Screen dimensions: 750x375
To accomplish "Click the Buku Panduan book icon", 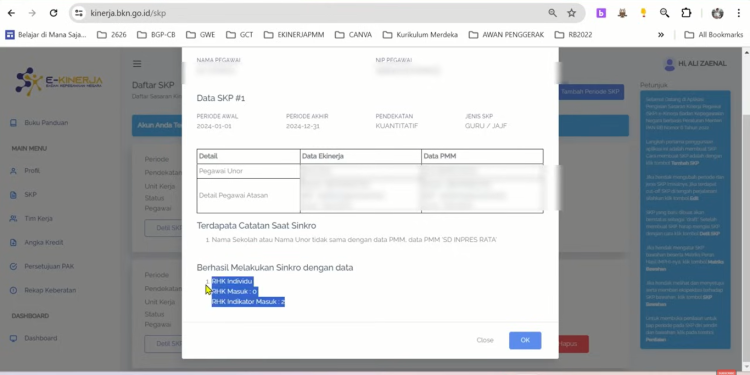I will 13,123.
